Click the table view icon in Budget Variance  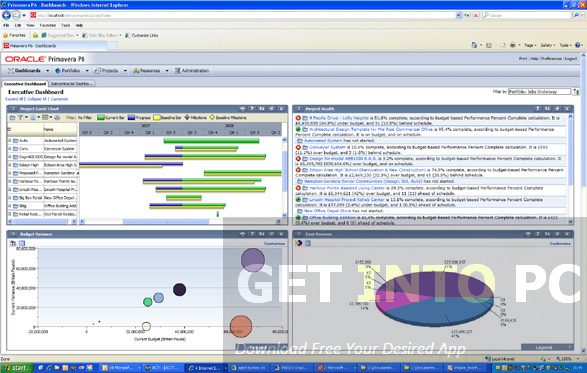pyautogui.click(x=22, y=243)
